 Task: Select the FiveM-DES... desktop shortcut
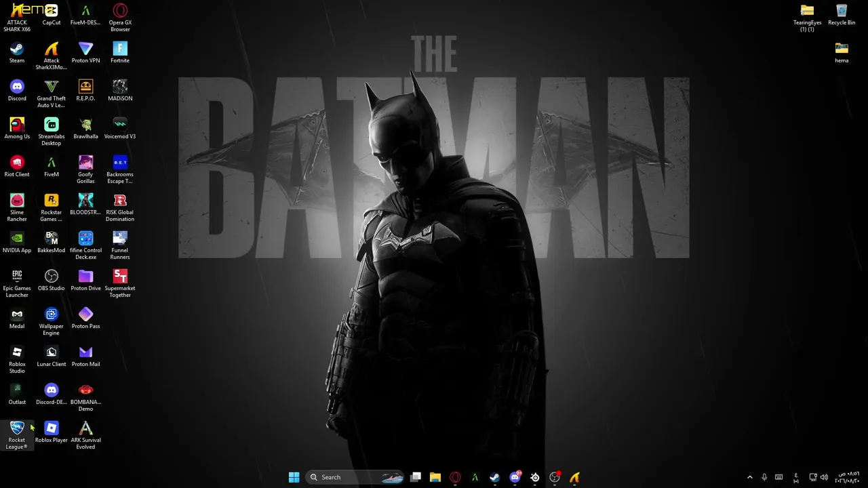click(x=85, y=15)
